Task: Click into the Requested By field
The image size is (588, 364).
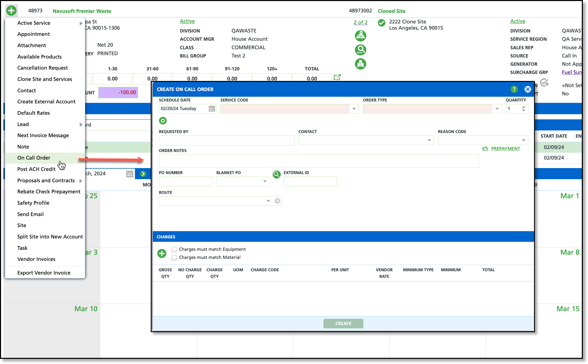Action: point(226,140)
